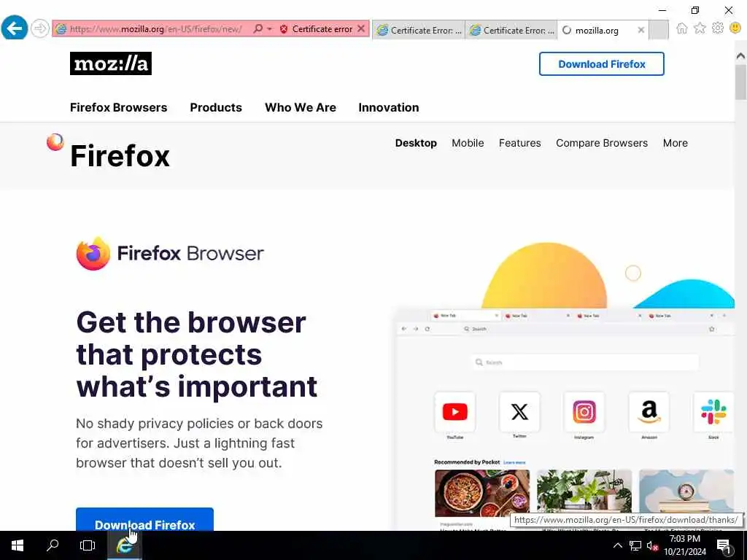Open a new blank tab
Viewport: 747px width, 560px height.
(659, 30)
